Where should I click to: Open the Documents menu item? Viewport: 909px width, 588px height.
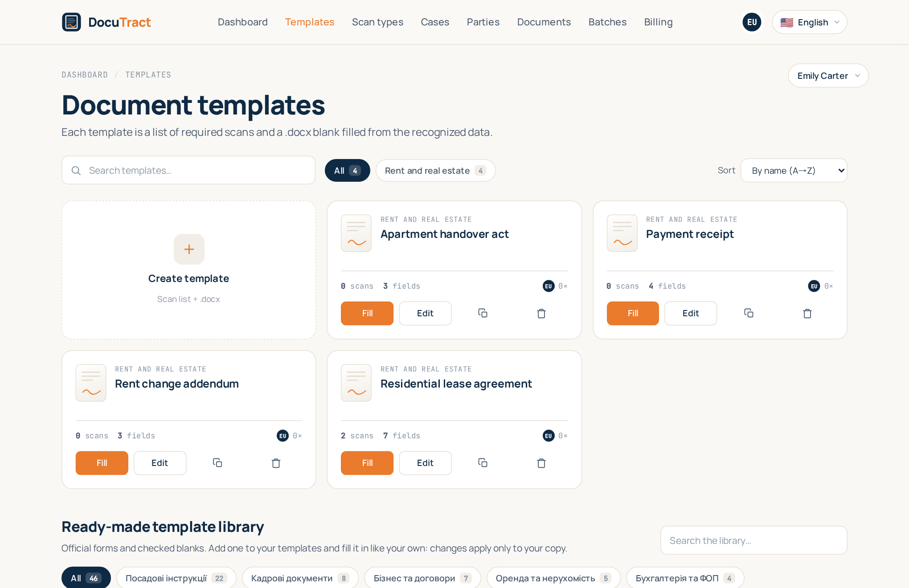click(x=544, y=22)
